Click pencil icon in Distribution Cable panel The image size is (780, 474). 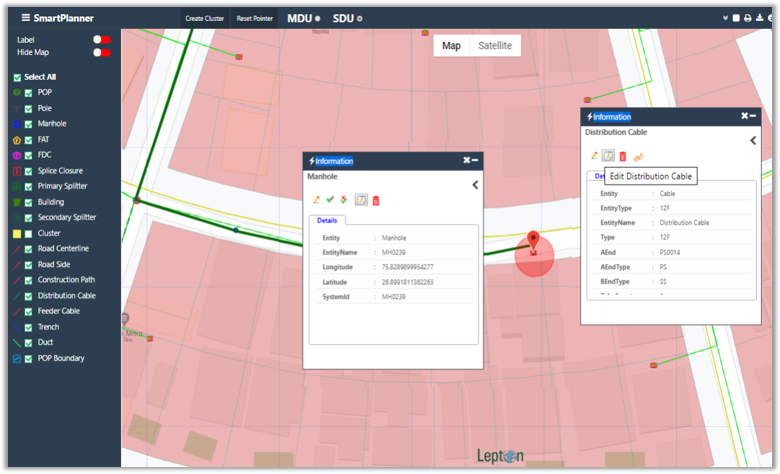click(594, 156)
